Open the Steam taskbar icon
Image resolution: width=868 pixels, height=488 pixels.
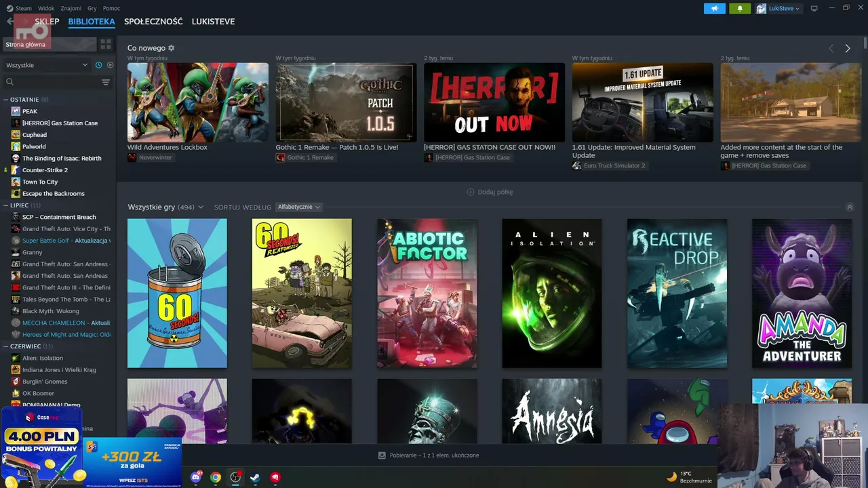255,477
